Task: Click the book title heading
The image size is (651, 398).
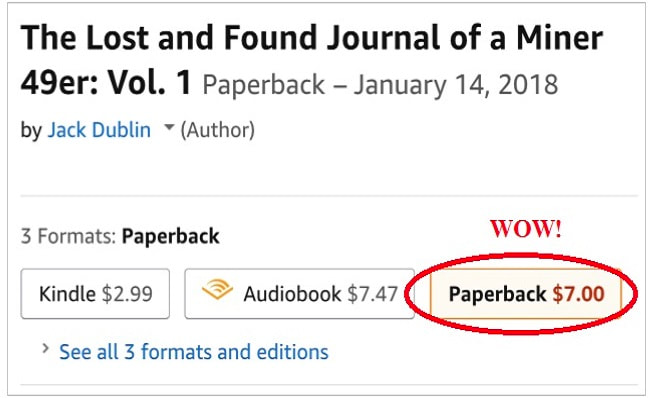Action: [311, 59]
